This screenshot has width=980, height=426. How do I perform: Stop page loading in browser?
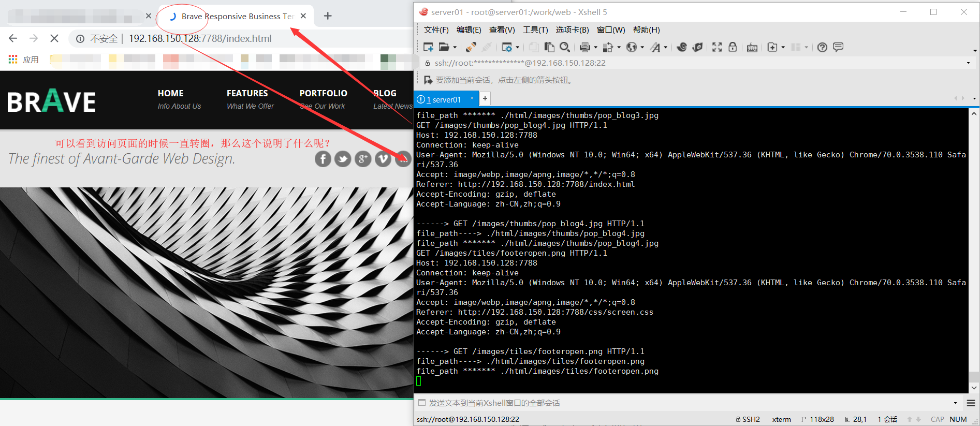click(x=54, y=38)
